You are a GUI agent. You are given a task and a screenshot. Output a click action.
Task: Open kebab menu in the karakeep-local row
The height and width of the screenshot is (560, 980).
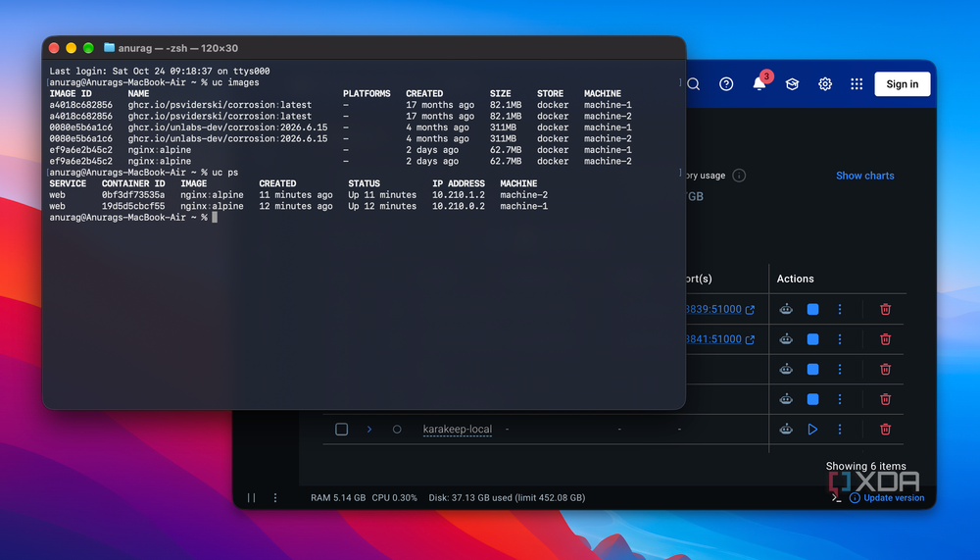(840, 430)
